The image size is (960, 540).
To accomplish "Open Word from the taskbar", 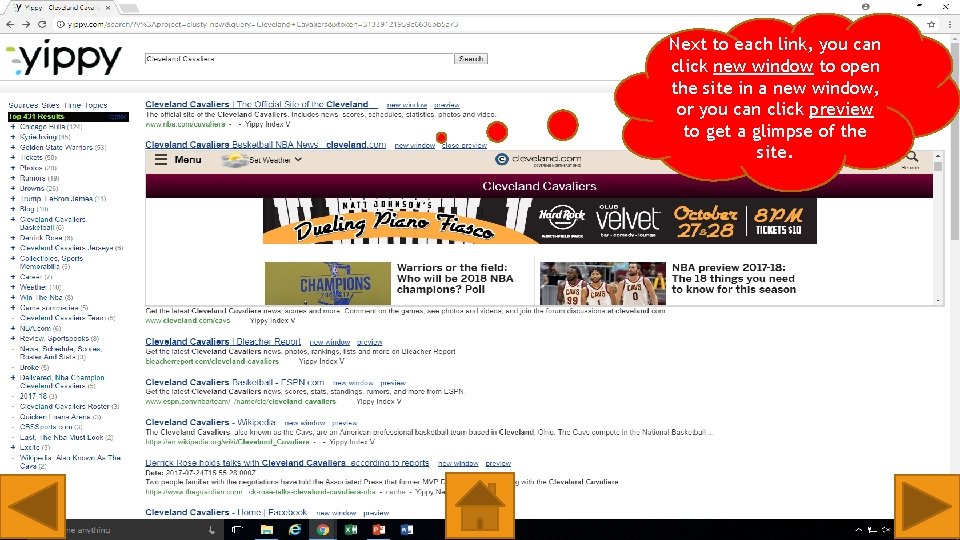I will 407,530.
